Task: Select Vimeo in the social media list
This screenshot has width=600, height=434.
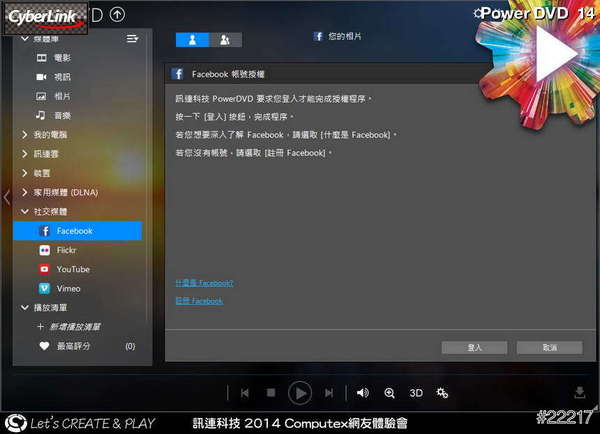Action: point(60,289)
